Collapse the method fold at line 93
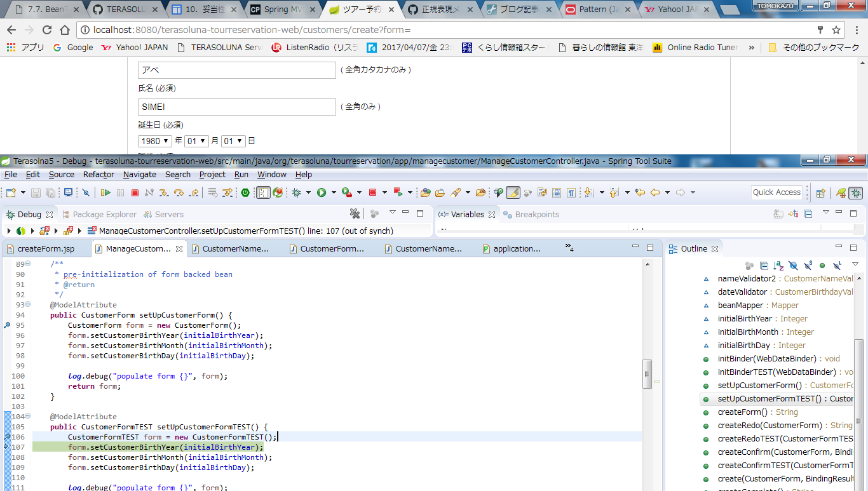Image resolution: width=868 pixels, height=491 pixels. [x=27, y=304]
